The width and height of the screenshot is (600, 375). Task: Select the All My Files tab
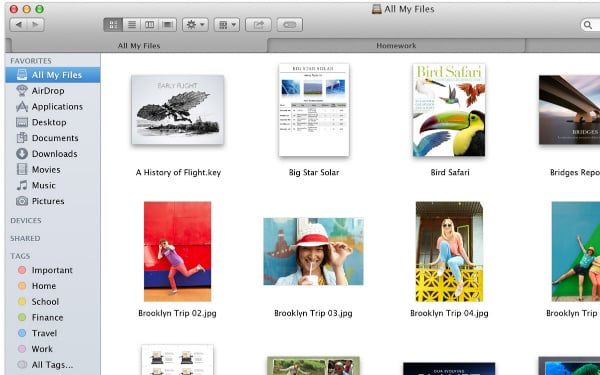point(139,46)
